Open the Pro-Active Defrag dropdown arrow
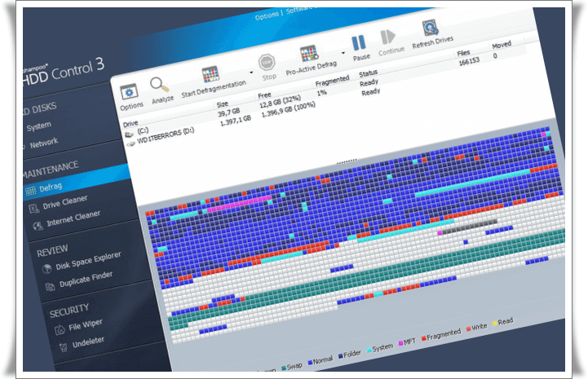Viewport: 588px width, 379px height. (x=343, y=53)
